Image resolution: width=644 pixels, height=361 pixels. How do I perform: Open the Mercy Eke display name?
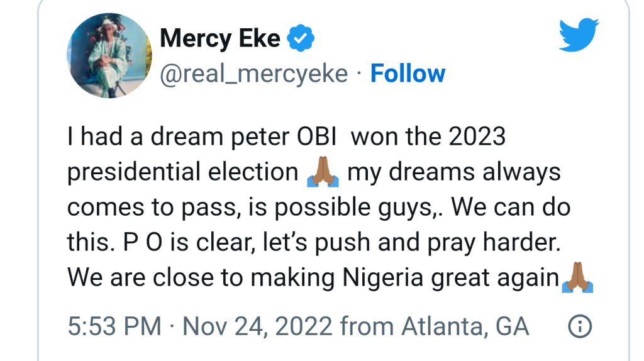[x=220, y=38]
